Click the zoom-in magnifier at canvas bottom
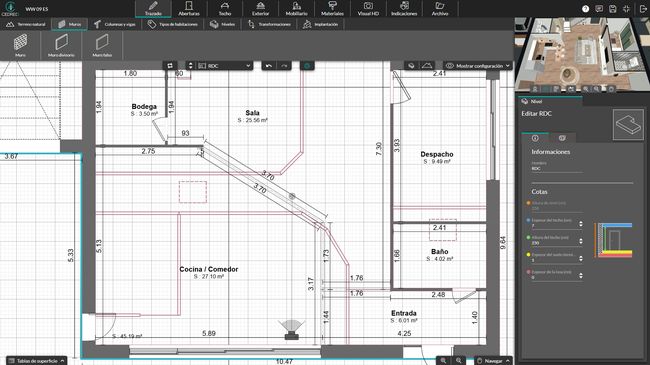650x365 pixels. (458, 361)
